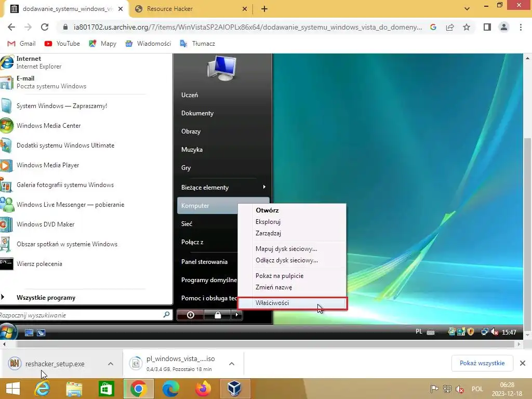Click the Vista Start orb
Viewport: 532px width, 399px height.
point(7,332)
